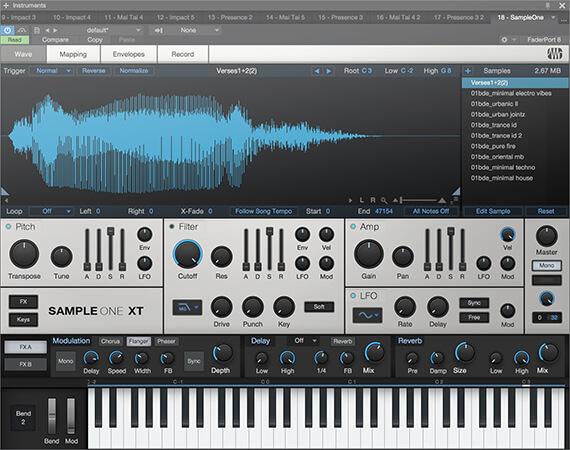Open the gear settings icon near FaderPort

[x=504, y=40]
